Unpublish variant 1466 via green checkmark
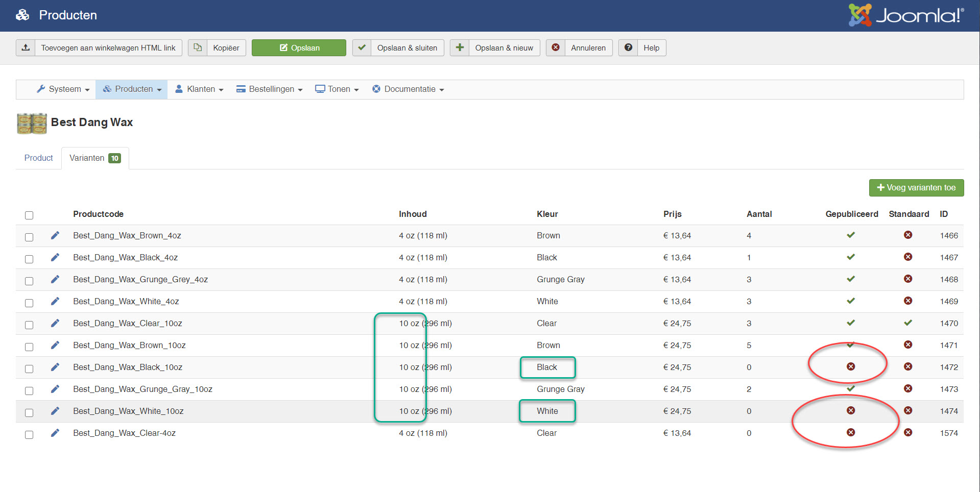Image resolution: width=980 pixels, height=492 pixels. pyautogui.click(x=850, y=235)
